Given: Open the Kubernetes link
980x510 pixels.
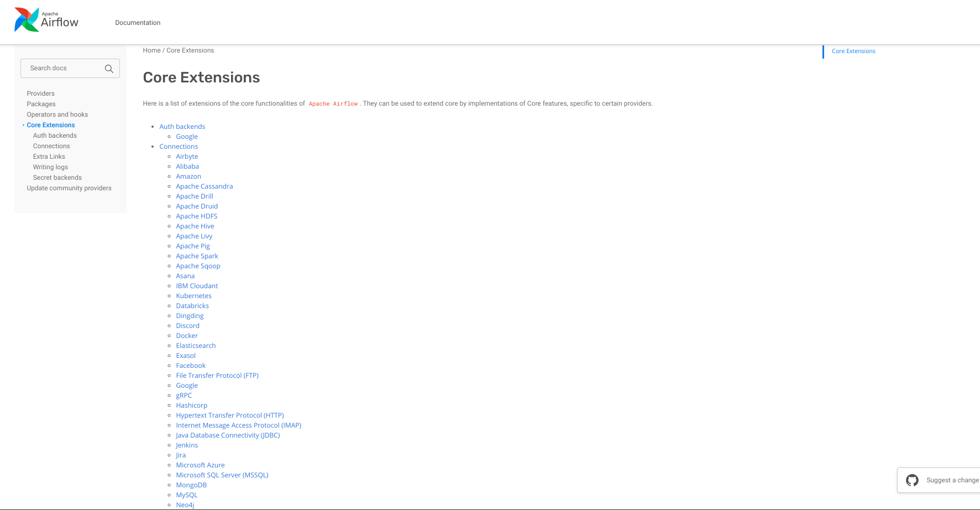Looking at the screenshot, I should click(194, 296).
